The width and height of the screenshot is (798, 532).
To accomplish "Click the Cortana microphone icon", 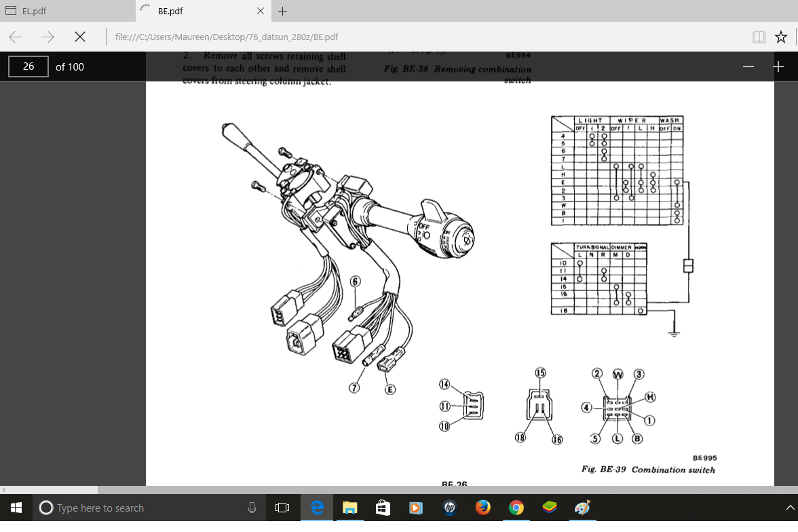I will coord(252,508).
